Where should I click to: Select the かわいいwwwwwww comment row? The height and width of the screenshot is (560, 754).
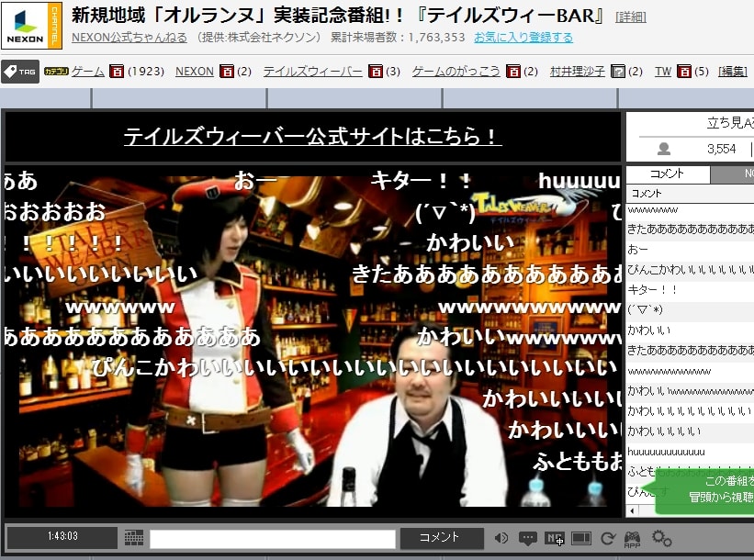[x=690, y=391]
